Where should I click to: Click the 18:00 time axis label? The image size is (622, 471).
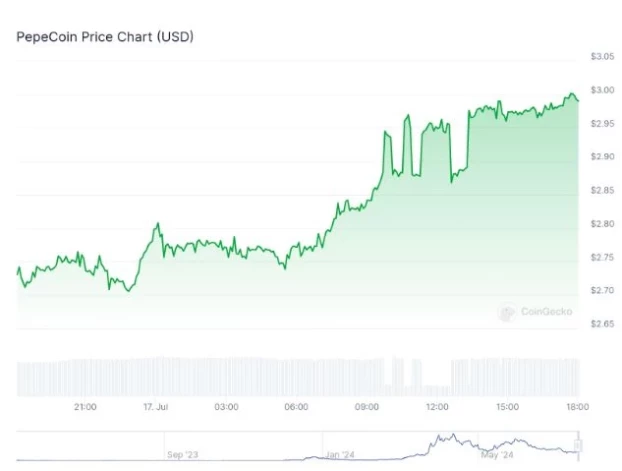click(x=577, y=406)
